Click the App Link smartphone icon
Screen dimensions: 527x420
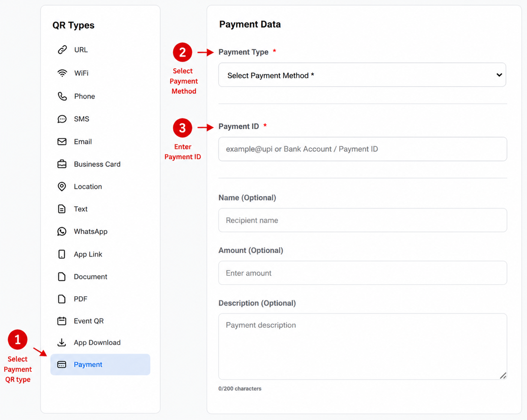[x=62, y=254]
